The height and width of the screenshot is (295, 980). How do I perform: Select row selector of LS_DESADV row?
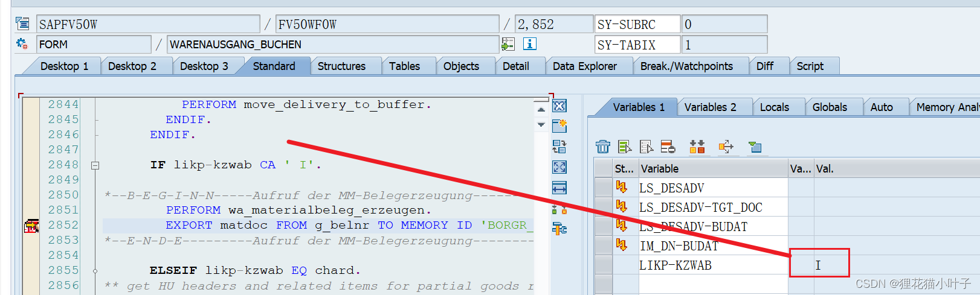tap(604, 188)
